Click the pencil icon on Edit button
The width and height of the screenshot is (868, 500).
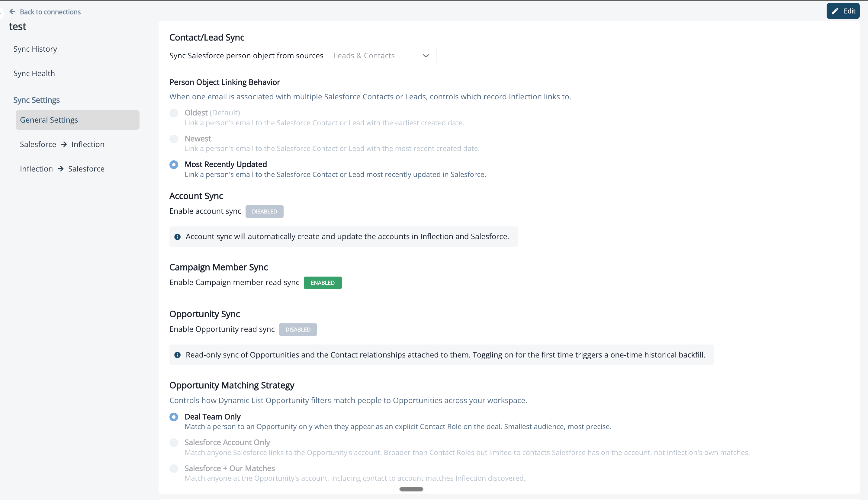(835, 11)
